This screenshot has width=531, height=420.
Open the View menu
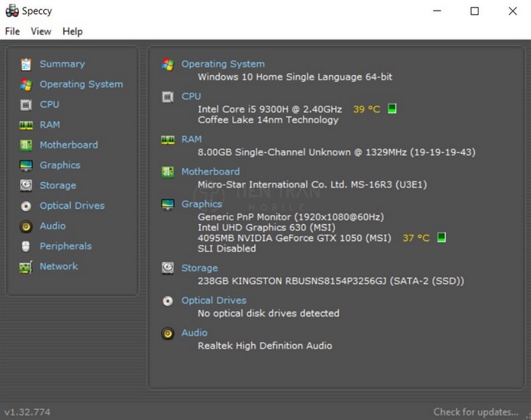pos(41,31)
